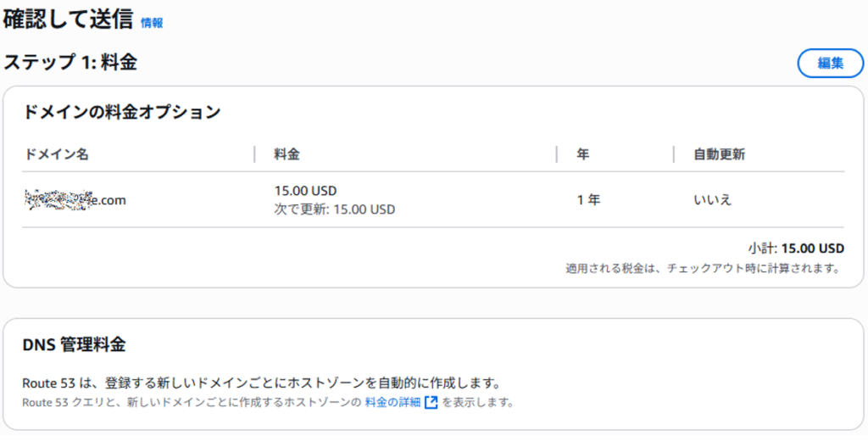Click the column divider between ドメイン名 and 料金

click(x=254, y=154)
